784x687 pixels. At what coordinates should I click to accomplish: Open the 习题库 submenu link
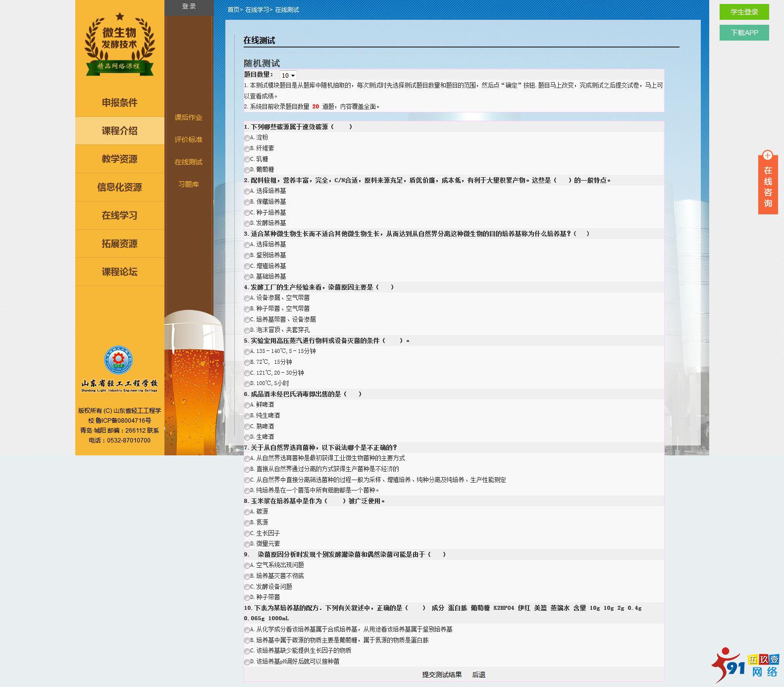coord(188,184)
